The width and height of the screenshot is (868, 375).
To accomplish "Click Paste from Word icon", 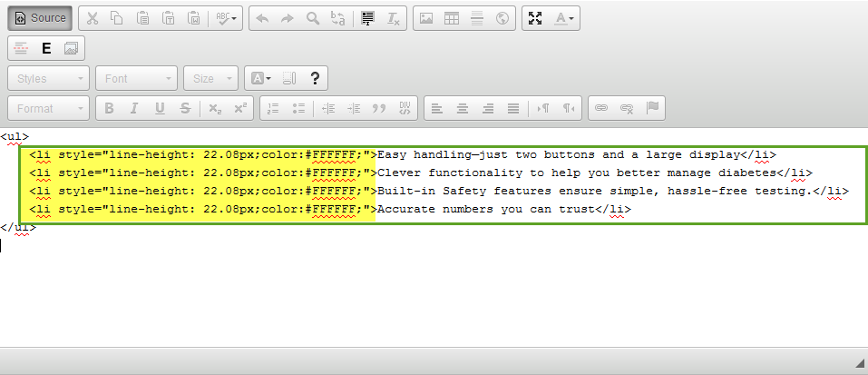I will 194,18.
